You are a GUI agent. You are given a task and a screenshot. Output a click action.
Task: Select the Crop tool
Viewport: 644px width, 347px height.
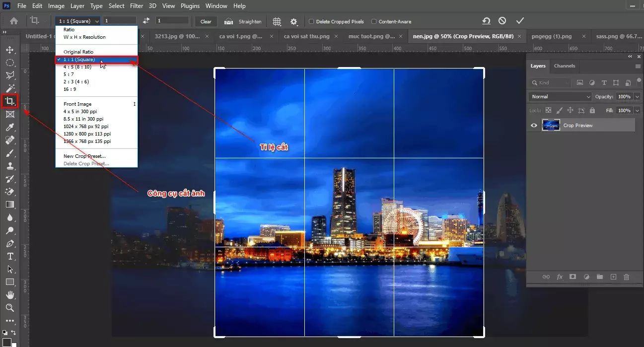[10, 101]
